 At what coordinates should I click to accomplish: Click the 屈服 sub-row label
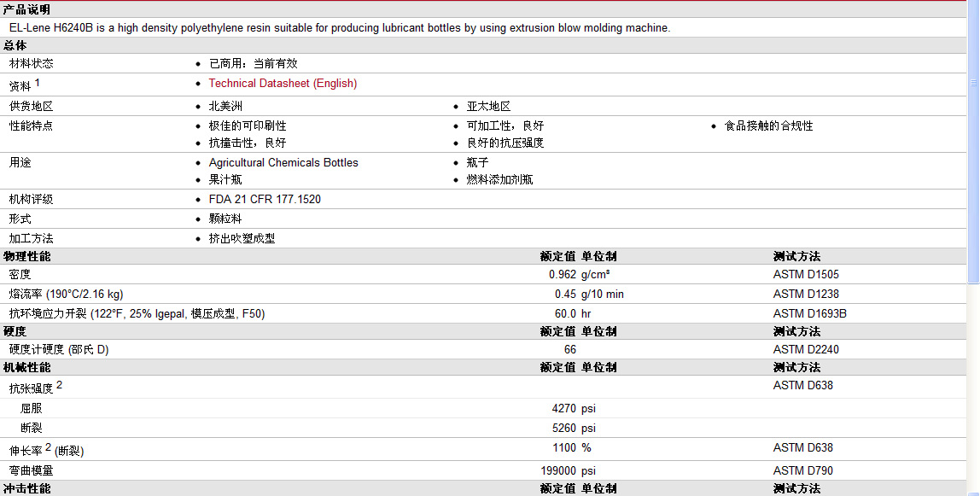[32, 409]
